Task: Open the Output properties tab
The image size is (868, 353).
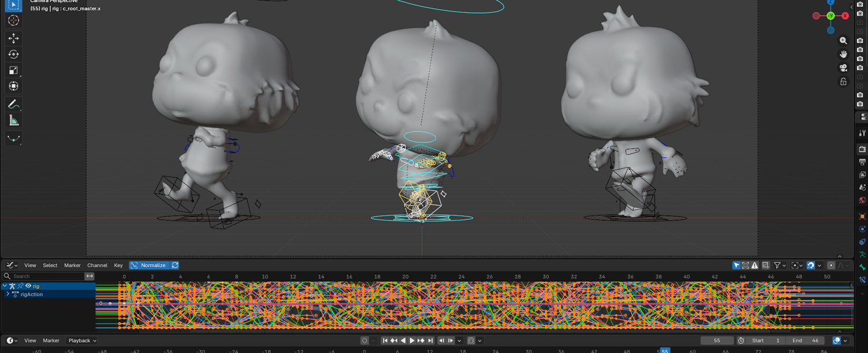Action: (862, 162)
